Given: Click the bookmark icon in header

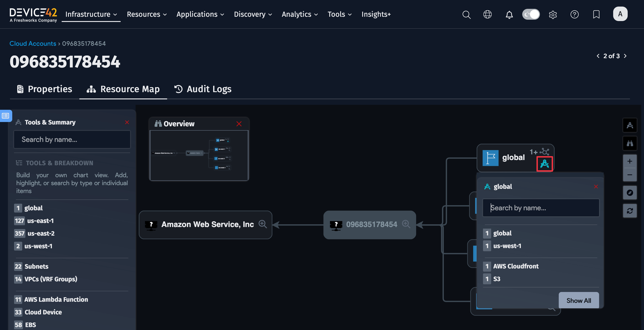Looking at the screenshot, I should pyautogui.click(x=596, y=14).
